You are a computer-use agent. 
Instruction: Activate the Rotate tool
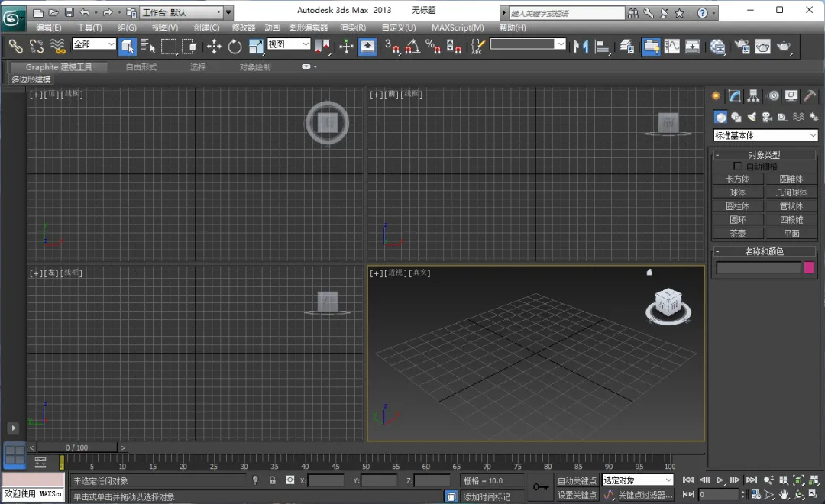click(x=235, y=47)
